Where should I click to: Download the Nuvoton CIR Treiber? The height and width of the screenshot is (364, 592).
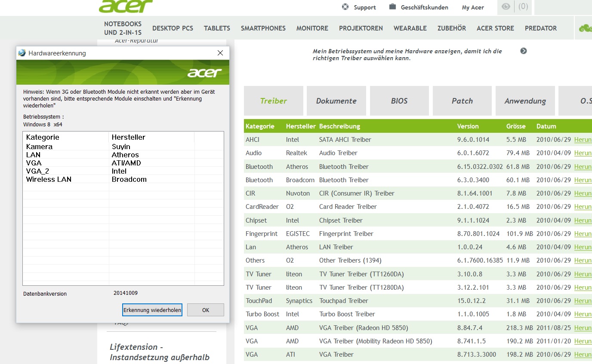pyautogui.click(x=583, y=193)
